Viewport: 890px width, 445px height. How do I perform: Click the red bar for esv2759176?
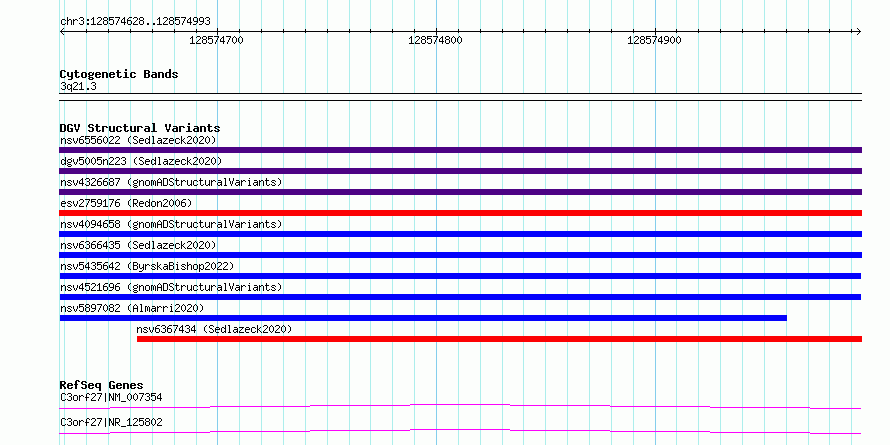pos(460,213)
